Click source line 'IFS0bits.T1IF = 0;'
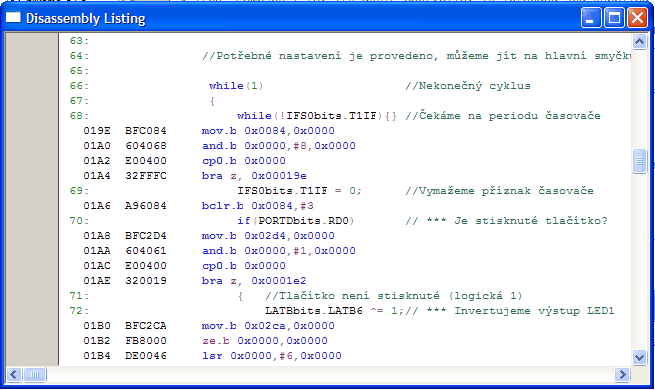This screenshot has width=655, height=390. click(x=300, y=191)
